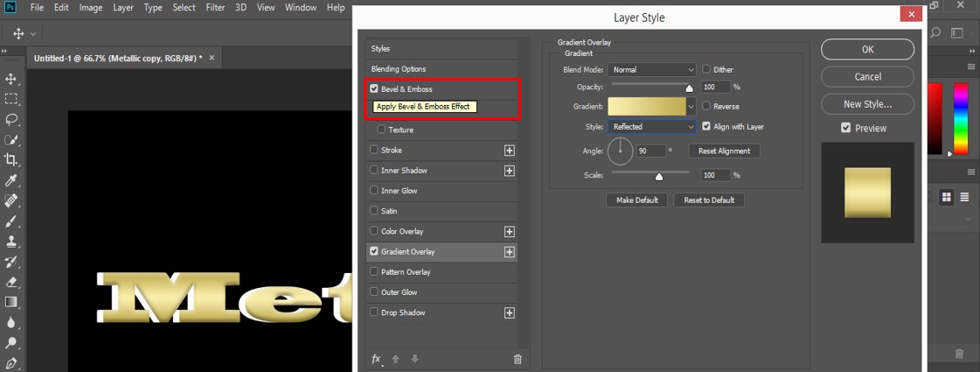The height and width of the screenshot is (372, 980).
Task: Add another Drop Shadow with plus icon
Action: point(510,312)
